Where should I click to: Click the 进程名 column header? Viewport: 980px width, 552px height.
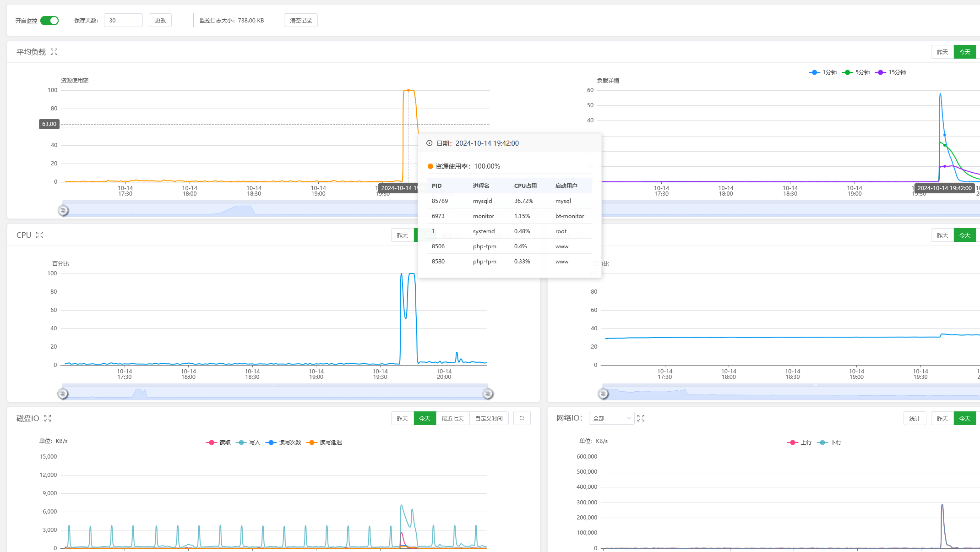[x=481, y=186]
